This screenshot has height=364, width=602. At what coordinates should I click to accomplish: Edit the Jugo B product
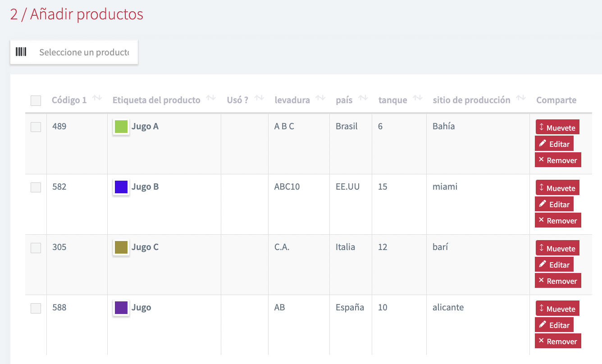(554, 205)
